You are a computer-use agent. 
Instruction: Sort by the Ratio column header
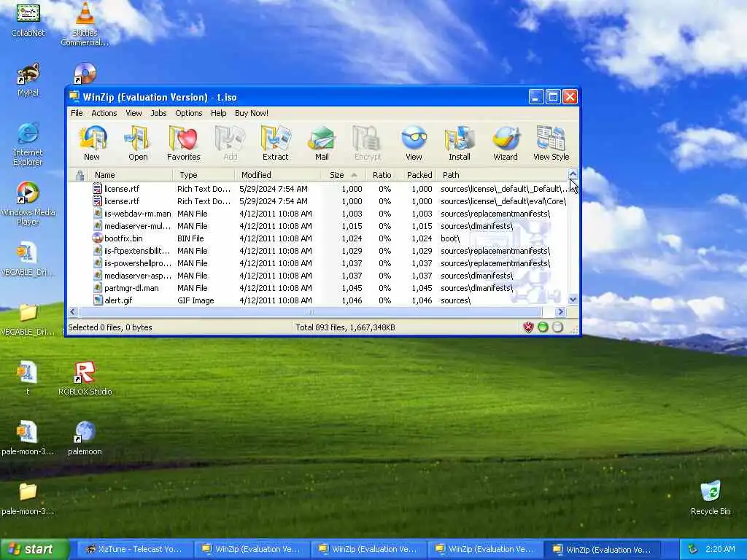[x=381, y=175]
